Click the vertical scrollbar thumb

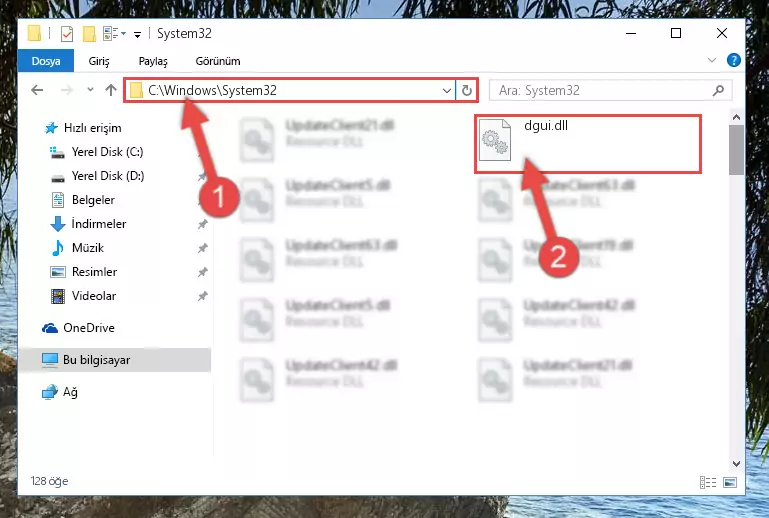click(736, 150)
